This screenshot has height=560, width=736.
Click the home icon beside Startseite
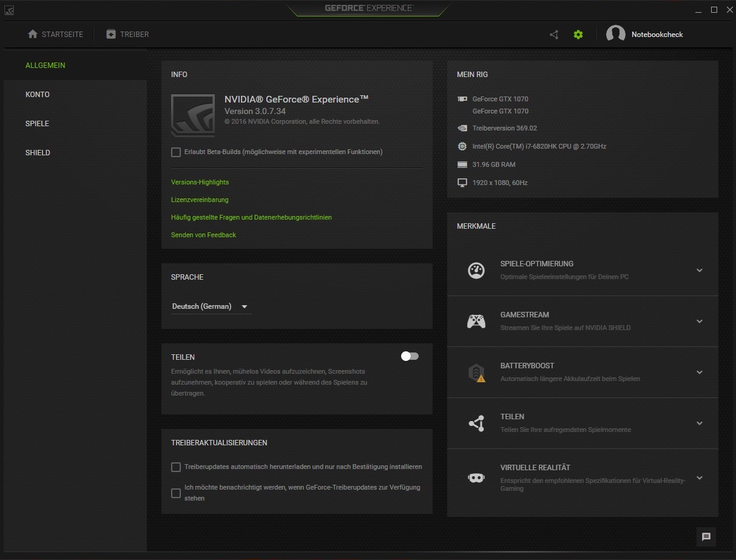(33, 34)
